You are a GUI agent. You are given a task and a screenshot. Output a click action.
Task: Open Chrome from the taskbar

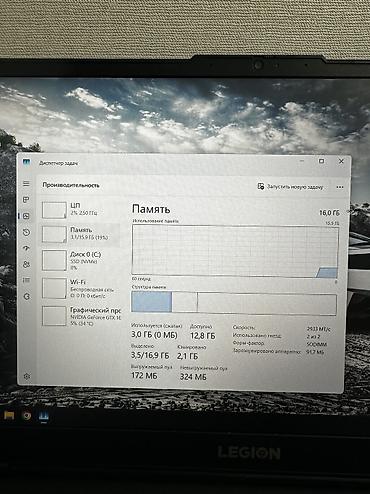point(26,416)
